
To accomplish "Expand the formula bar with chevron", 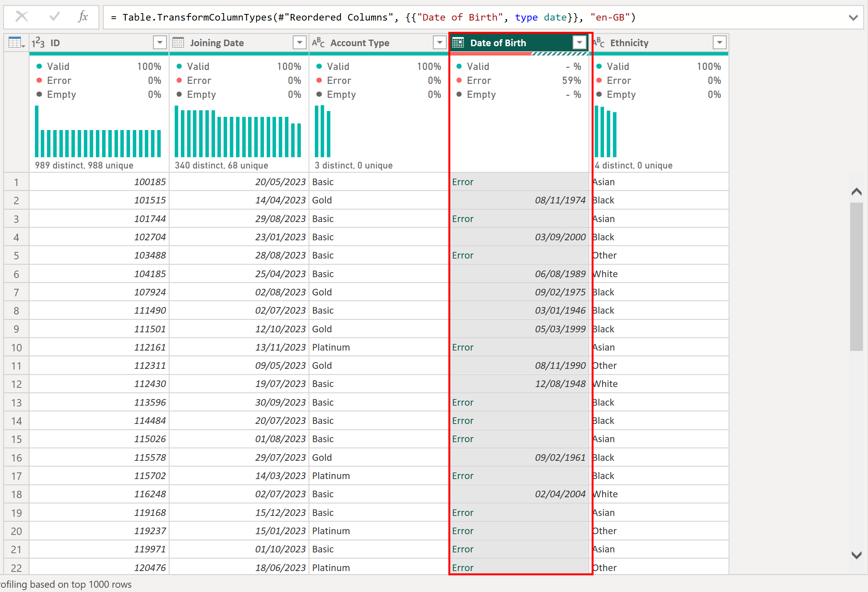I will pyautogui.click(x=853, y=17).
